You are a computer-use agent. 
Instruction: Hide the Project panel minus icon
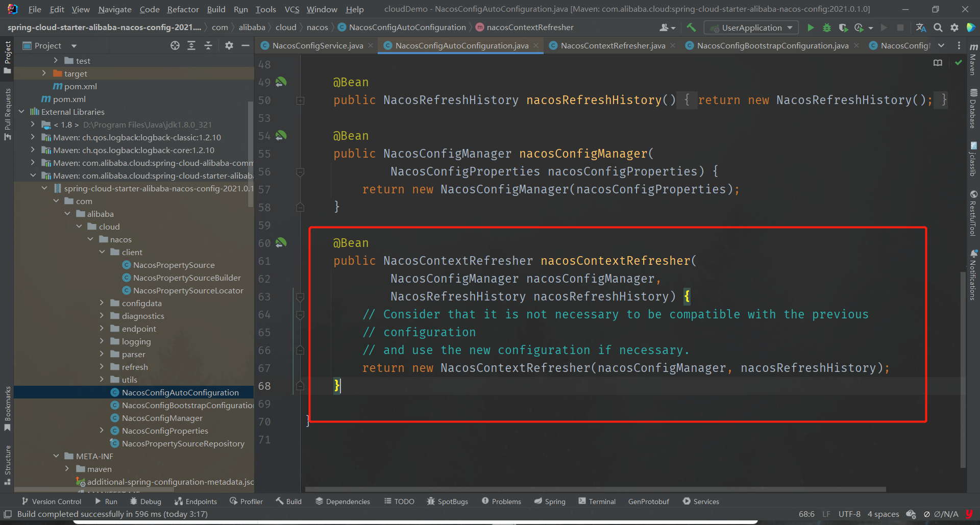(x=246, y=45)
